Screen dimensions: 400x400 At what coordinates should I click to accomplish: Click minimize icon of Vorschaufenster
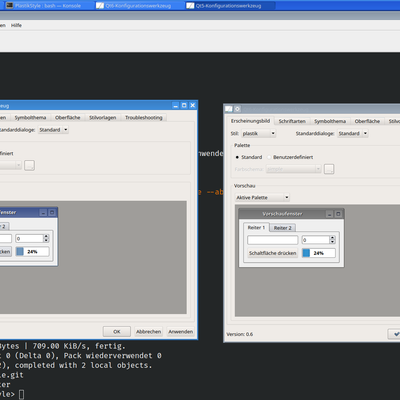(x=329, y=214)
